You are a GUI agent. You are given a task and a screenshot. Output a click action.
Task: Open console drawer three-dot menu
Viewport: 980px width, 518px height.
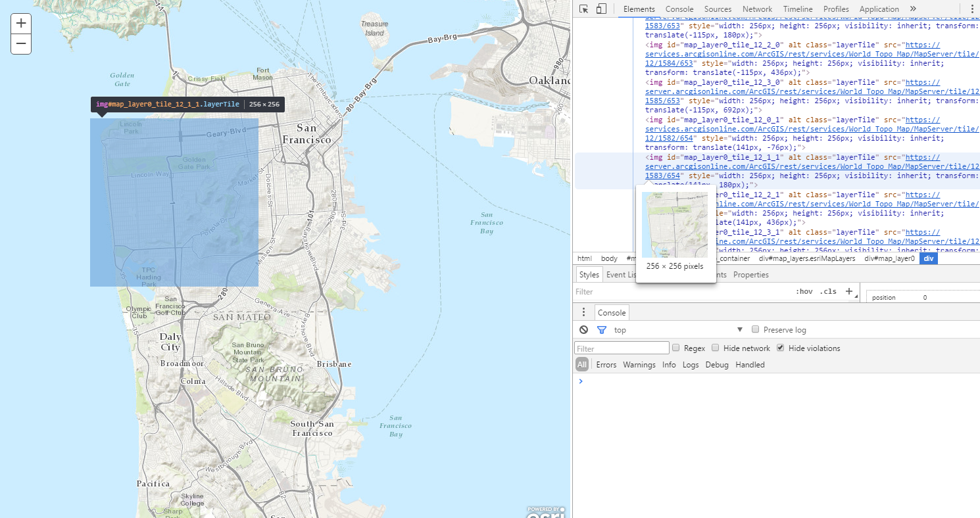583,312
